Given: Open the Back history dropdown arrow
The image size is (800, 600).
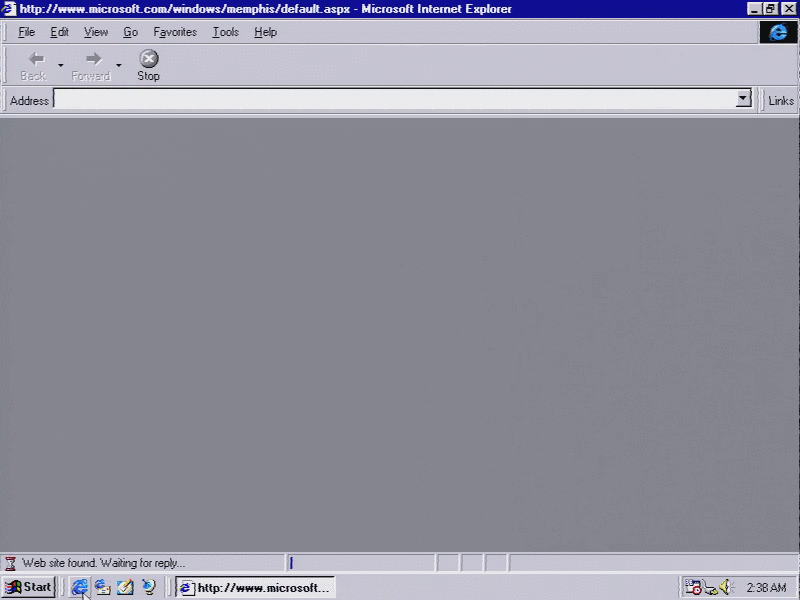Looking at the screenshot, I should 60,65.
